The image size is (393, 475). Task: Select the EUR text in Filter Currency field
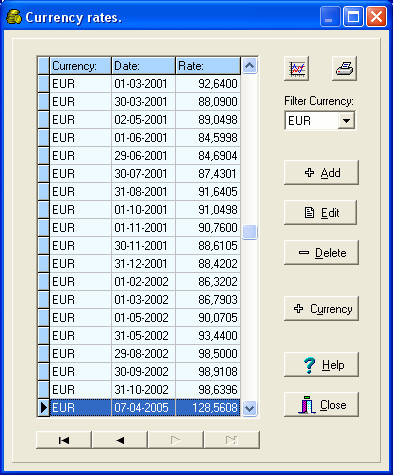tap(299, 120)
